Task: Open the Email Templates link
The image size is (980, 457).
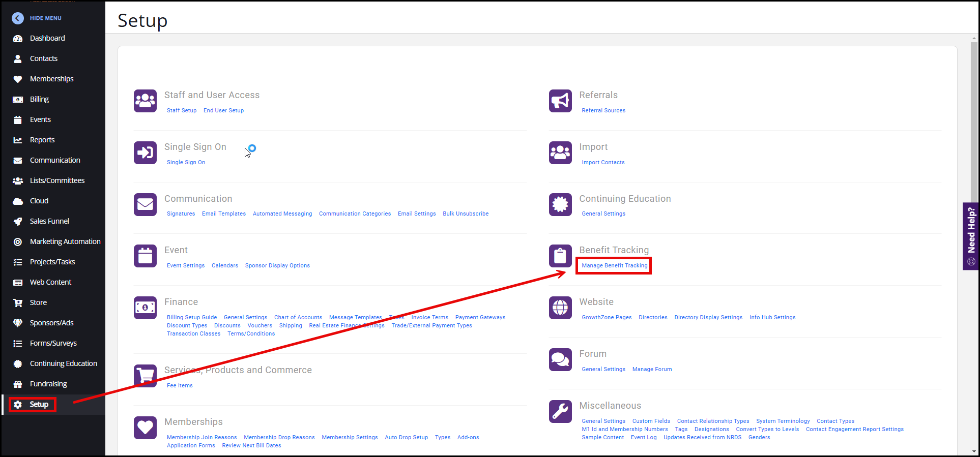Action: point(223,214)
